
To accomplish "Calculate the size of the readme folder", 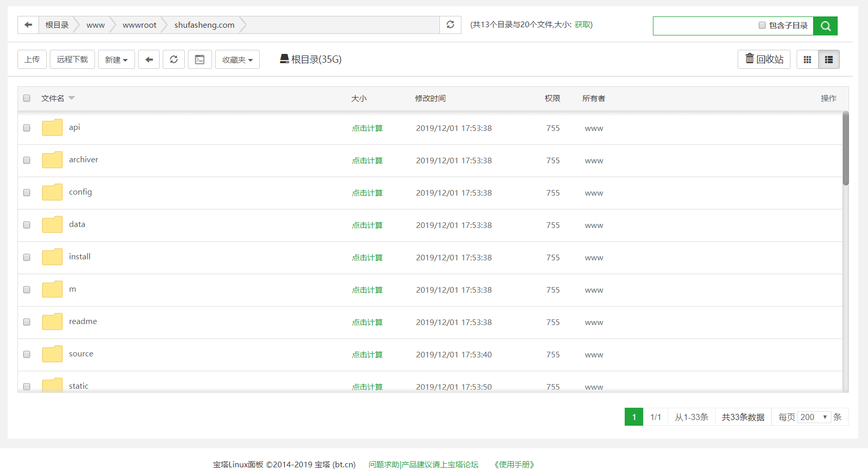I will [x=367, y=322].
